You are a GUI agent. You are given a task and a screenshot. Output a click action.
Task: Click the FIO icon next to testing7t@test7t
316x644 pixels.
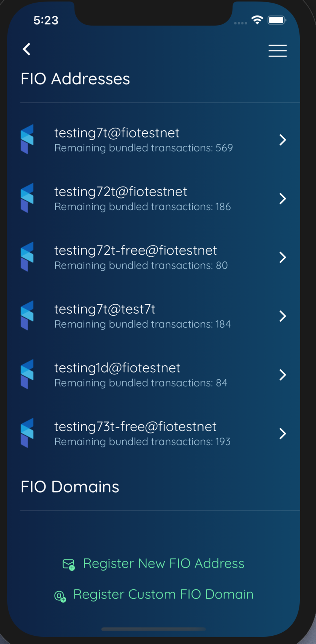[x=27, y=315]
